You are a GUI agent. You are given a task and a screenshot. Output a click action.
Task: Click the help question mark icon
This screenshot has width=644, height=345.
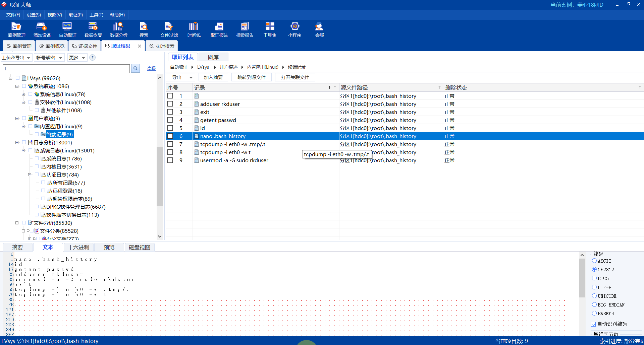point(93,58)
